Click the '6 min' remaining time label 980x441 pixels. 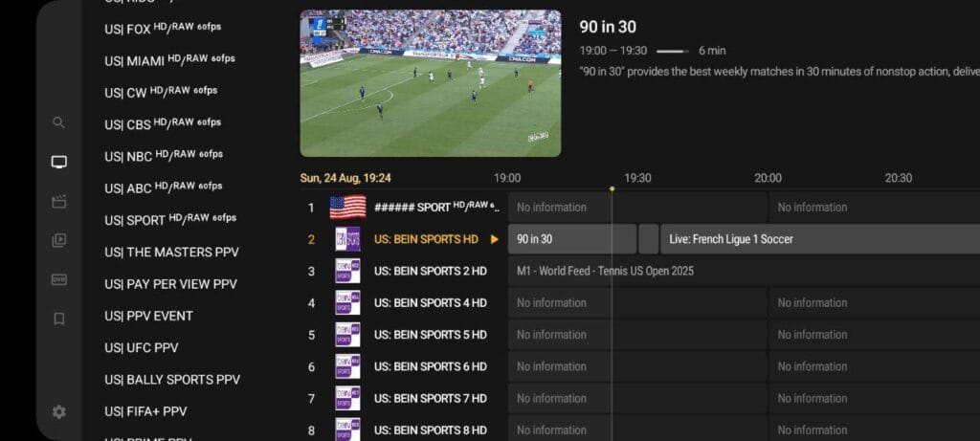(712, 52)
